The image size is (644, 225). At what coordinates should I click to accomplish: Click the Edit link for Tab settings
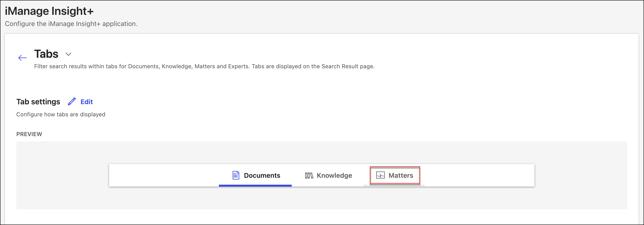[x=87, y=102]
